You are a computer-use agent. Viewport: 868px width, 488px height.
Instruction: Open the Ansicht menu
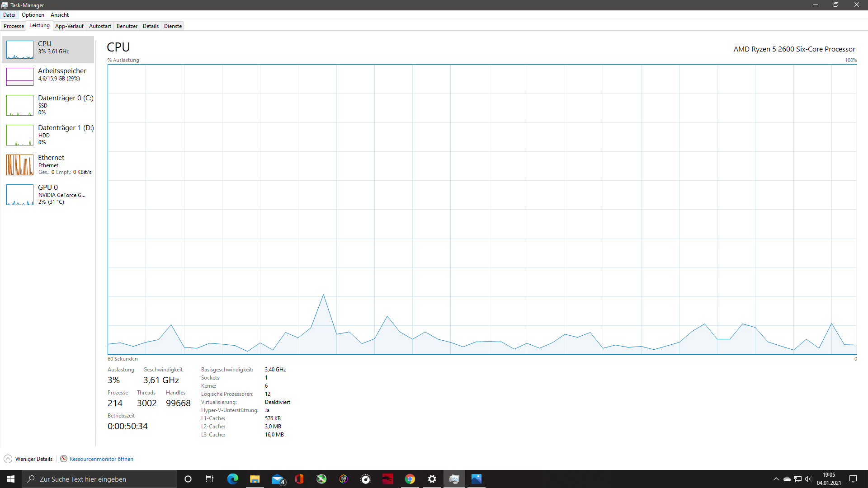pos(59,14)
